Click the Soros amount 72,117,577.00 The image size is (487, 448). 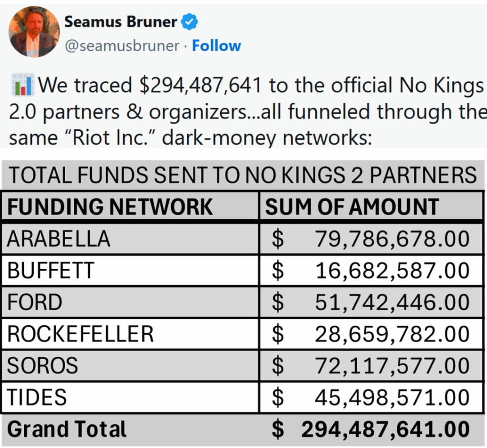(392, 366)
